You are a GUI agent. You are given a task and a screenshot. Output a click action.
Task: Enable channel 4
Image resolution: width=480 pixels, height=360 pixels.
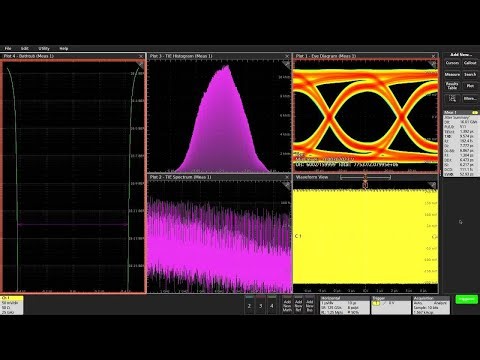272,305
